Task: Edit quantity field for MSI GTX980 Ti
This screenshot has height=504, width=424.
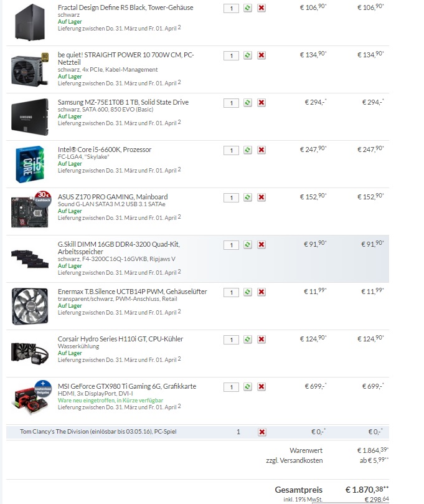Action: coord(231,387)
